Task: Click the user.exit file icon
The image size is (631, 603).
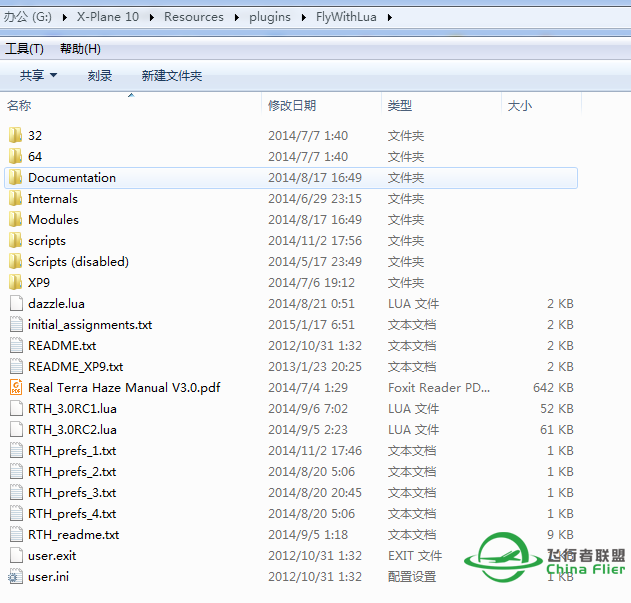Action: [16, 556]
